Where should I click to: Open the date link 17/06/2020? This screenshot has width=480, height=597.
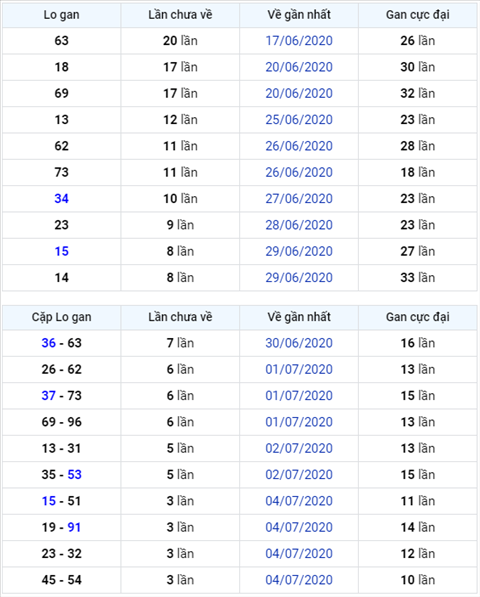coord(299,41)
